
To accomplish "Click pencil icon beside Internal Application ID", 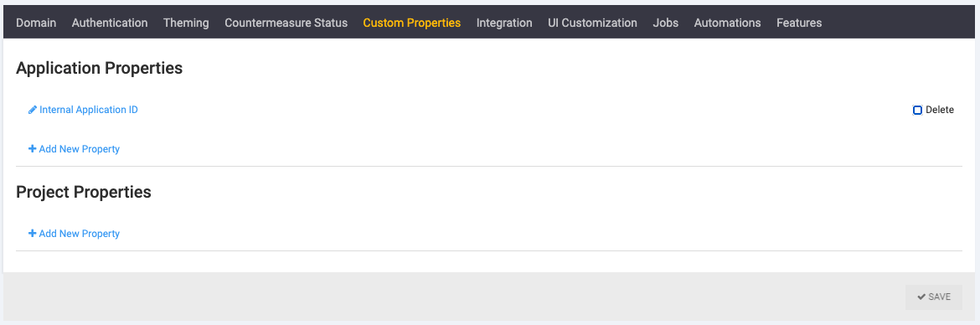I will point(33,110).
